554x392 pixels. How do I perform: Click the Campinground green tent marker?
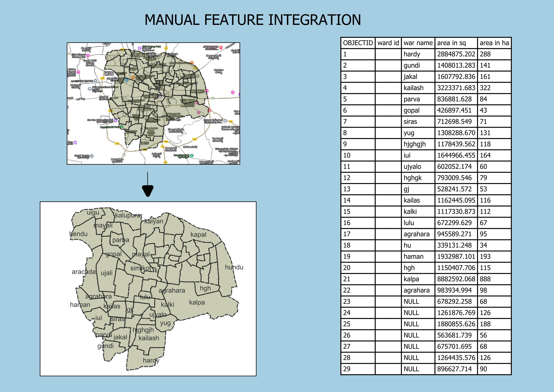click(192, 156)
